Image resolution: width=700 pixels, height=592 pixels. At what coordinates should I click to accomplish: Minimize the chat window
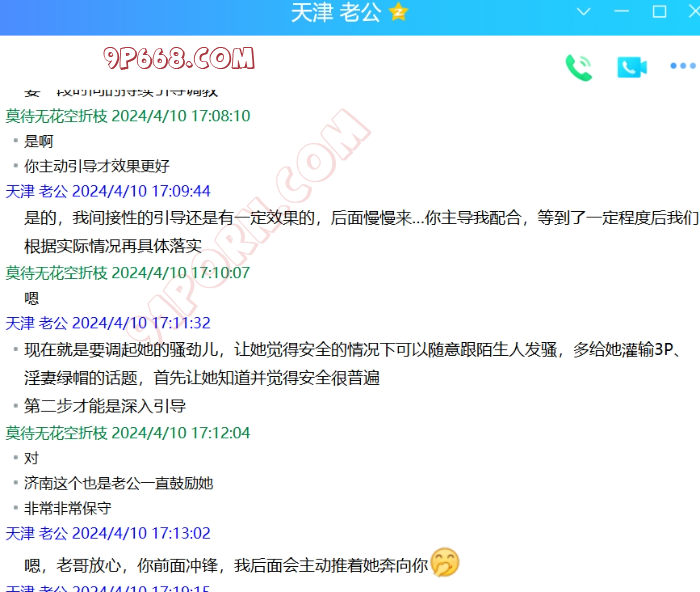(x=622, y=12)
